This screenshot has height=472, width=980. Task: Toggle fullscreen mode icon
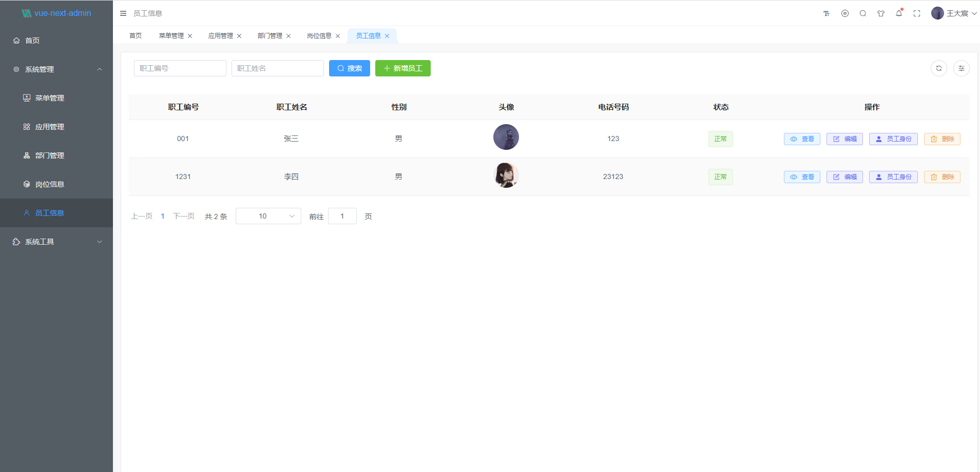tap(917, 13)
